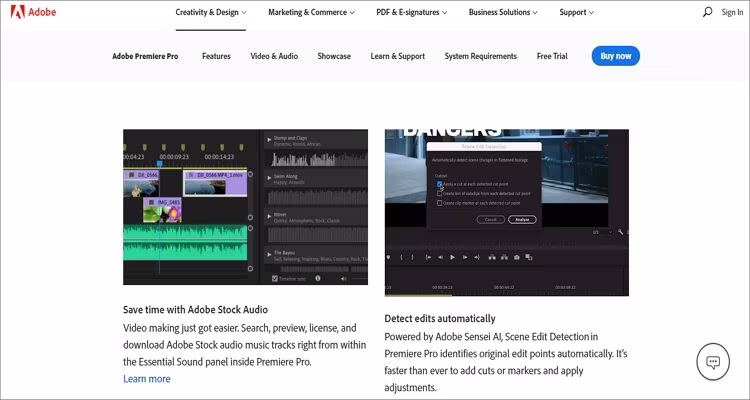Click the green audio waveform track
Screen dimensions: 750x400
[185, 243]
